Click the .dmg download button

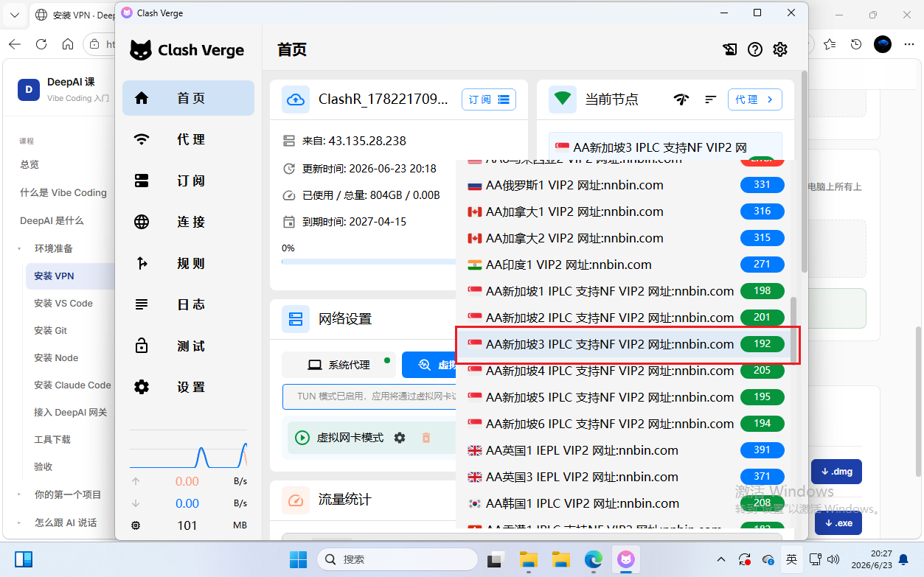[x=838, y=472]
